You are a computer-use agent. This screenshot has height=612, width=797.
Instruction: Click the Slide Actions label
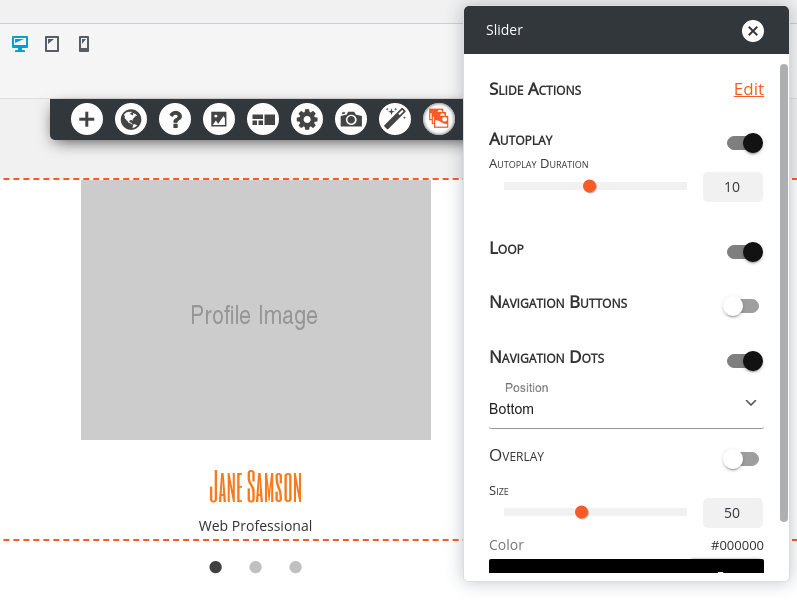click(x=535, y=89)
